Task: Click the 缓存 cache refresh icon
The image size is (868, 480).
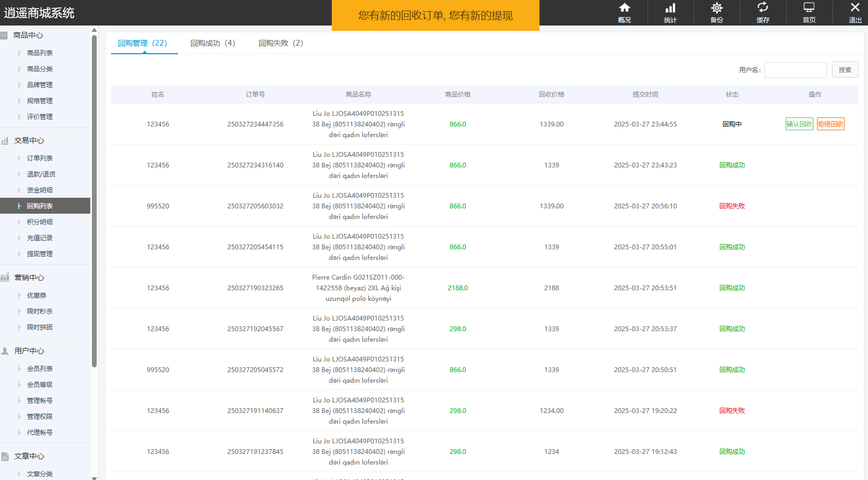Action: click(x=763, y=8)
